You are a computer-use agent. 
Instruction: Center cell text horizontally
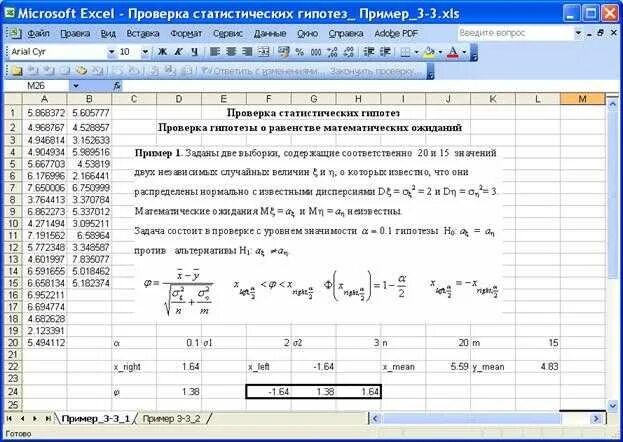point(231,52)
